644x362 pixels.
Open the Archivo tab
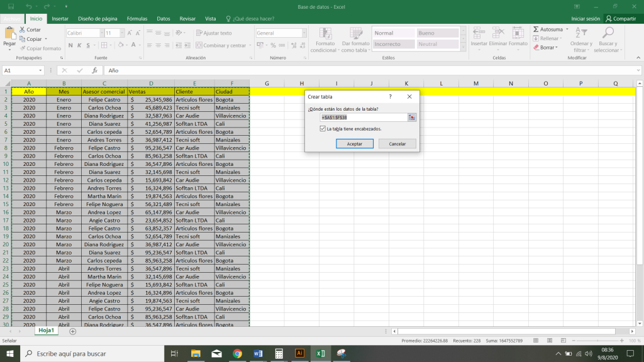click(x=12, y=19)
